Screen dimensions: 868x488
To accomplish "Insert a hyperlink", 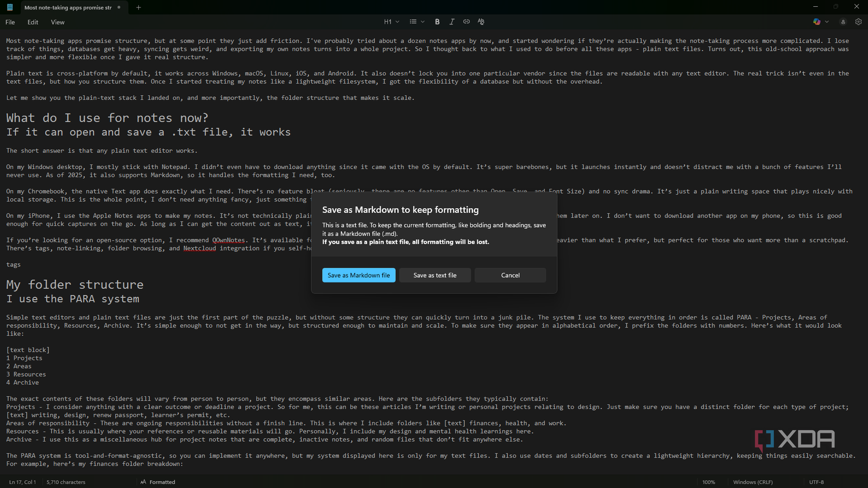I will coord(466,22).
